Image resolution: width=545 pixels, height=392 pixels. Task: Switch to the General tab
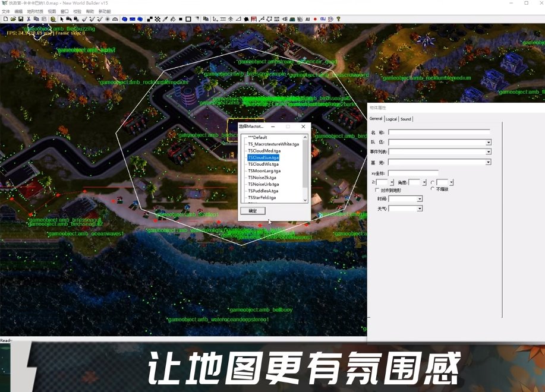376,119
